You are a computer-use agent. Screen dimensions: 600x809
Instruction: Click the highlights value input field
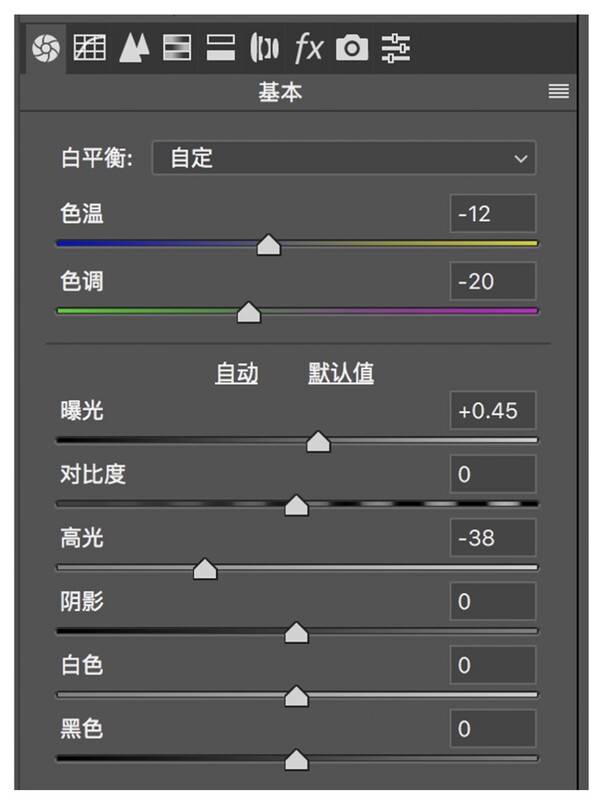click(x=493, y=538)
